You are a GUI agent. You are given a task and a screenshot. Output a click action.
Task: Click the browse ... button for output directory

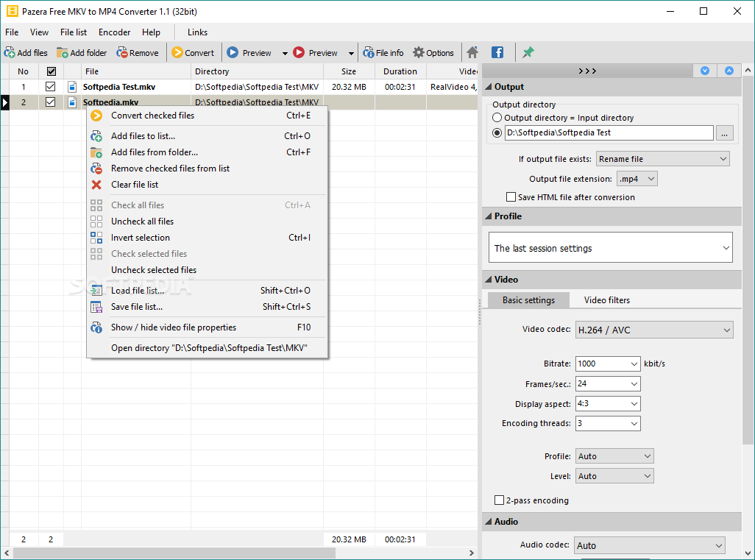point(724,133)
